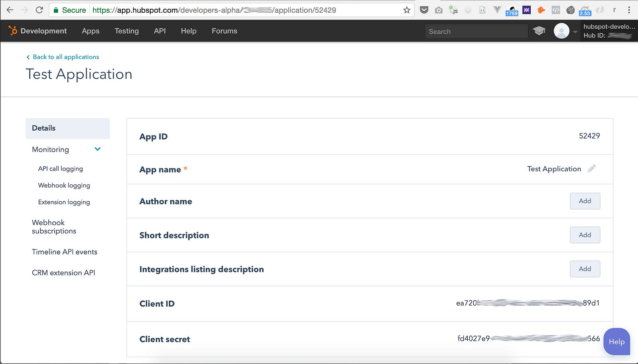The width and height of the screenshot is (638, 364).
Task: Add a Short description
Action: [585, 235]
